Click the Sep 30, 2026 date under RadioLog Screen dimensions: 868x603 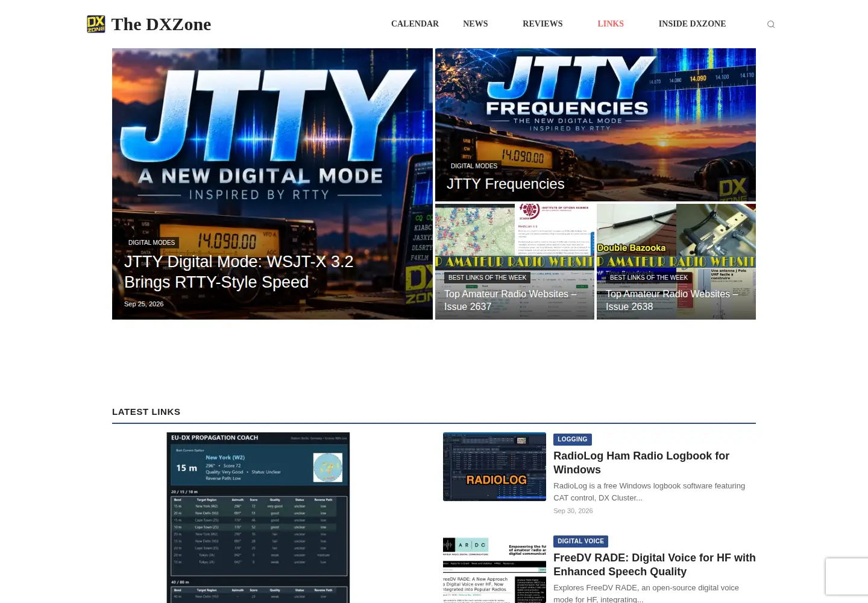click(x=573, y=511)
